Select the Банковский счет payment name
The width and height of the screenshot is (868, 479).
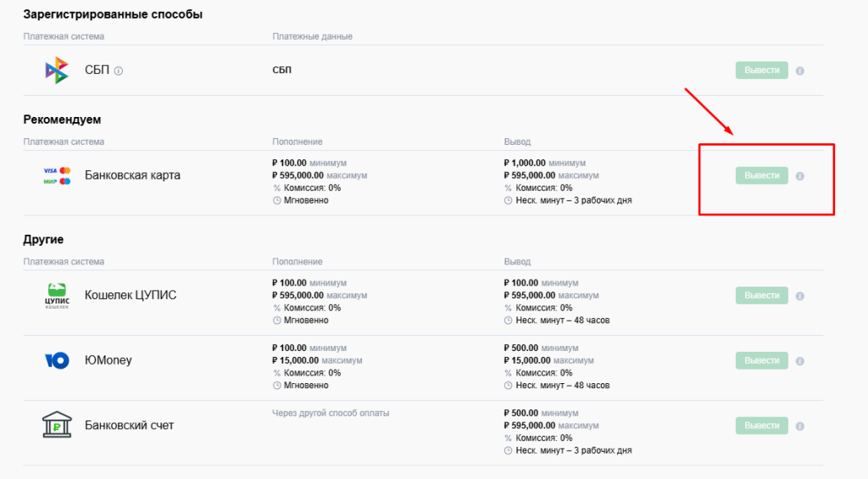[129, 426]
